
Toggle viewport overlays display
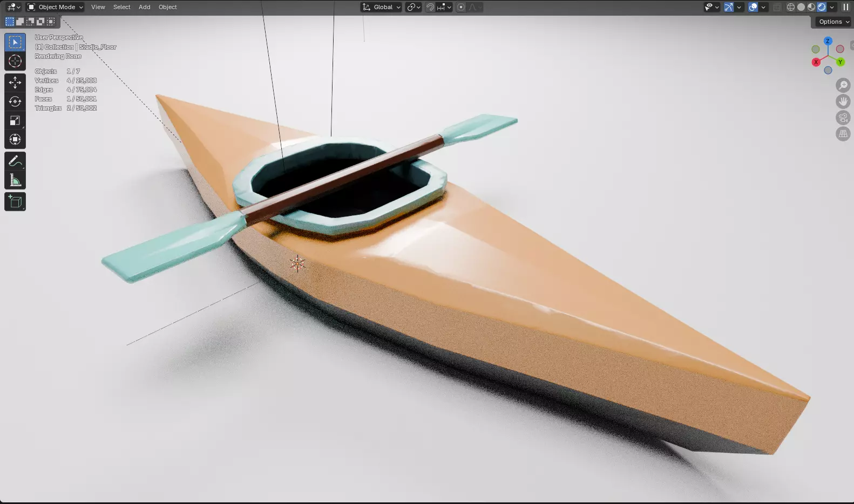point(753,7)
